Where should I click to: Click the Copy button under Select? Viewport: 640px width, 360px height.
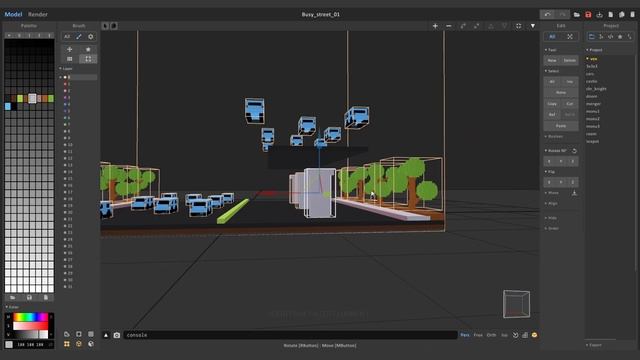[552, 104]
